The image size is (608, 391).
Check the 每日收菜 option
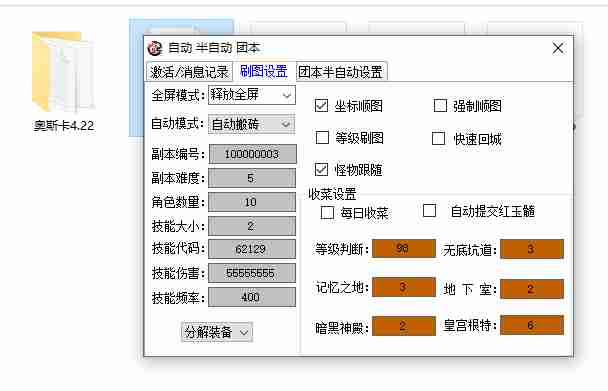pyautogui.click(x=327, y=213)
